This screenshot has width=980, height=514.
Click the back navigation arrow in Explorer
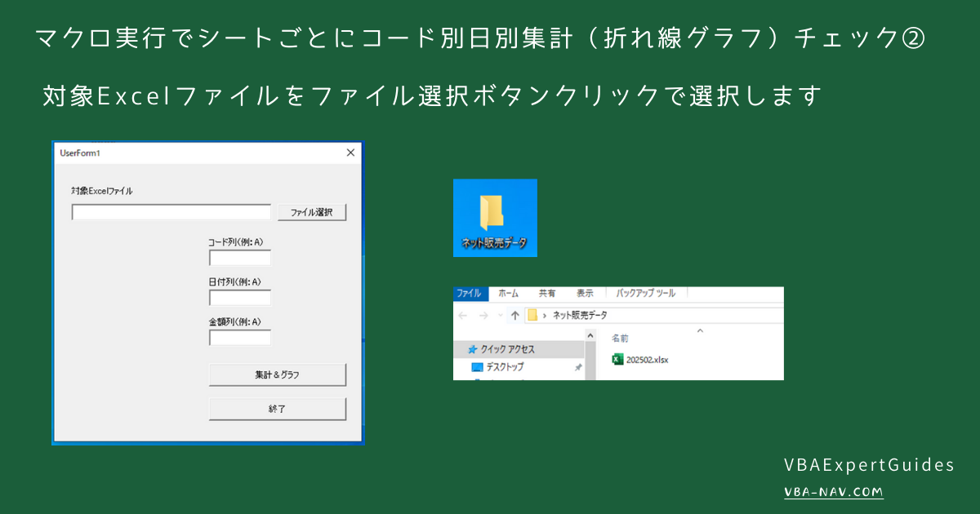[x=462, y=313]
